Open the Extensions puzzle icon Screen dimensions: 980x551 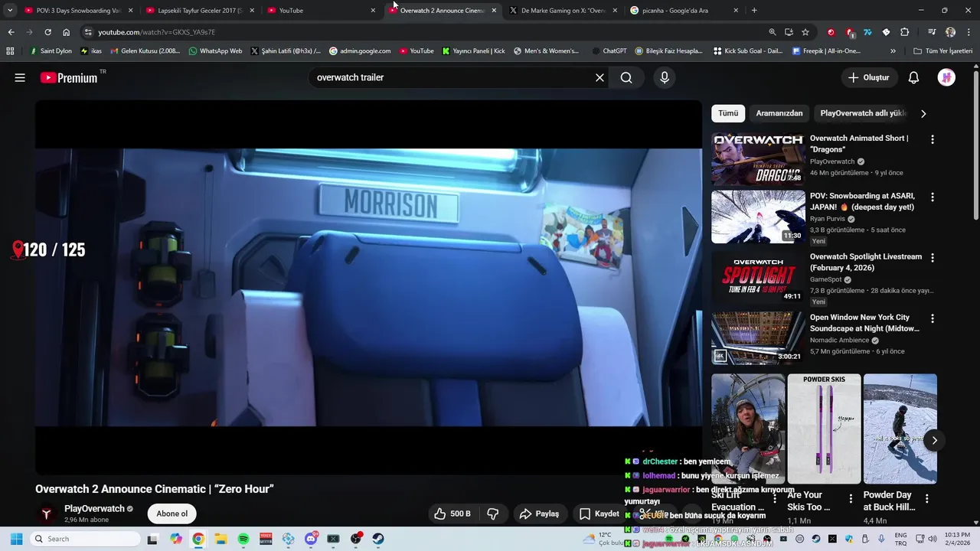pyautogui.click(x=904, y=32)
